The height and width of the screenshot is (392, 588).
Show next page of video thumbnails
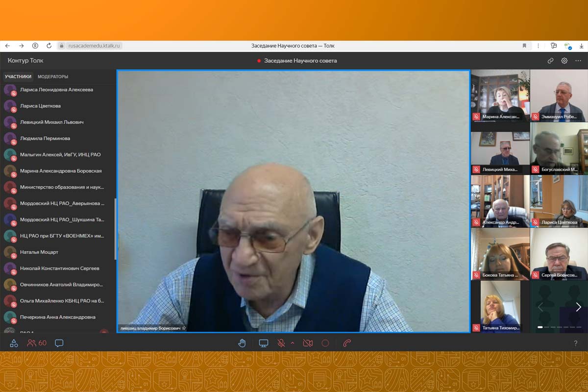pyautogui.click(x=578, y=307)
